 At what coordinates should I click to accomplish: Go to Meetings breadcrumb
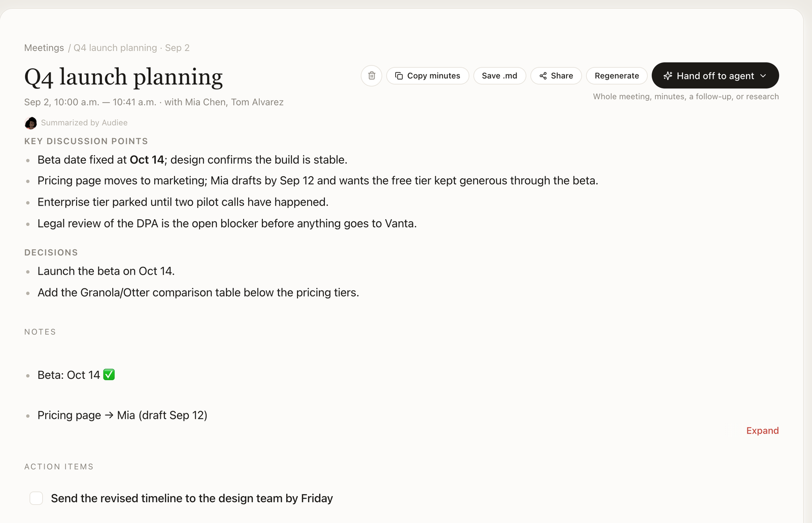[x=44, y=48]
